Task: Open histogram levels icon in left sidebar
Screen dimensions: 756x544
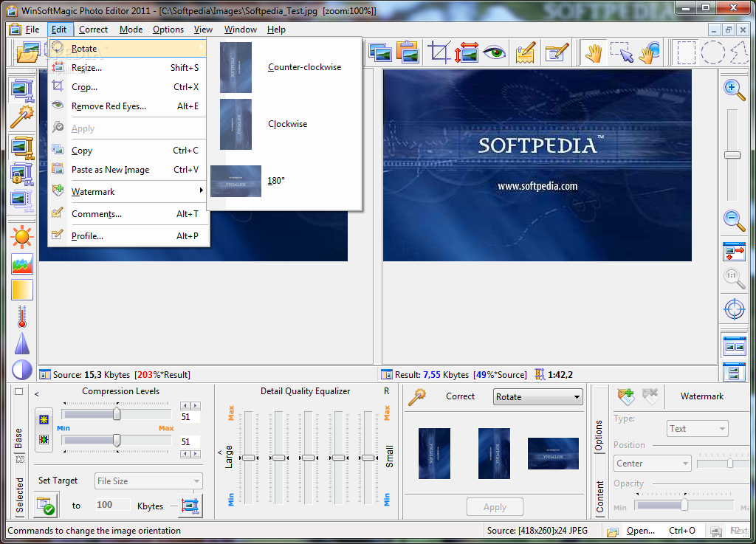Action: tap(21, 264)
